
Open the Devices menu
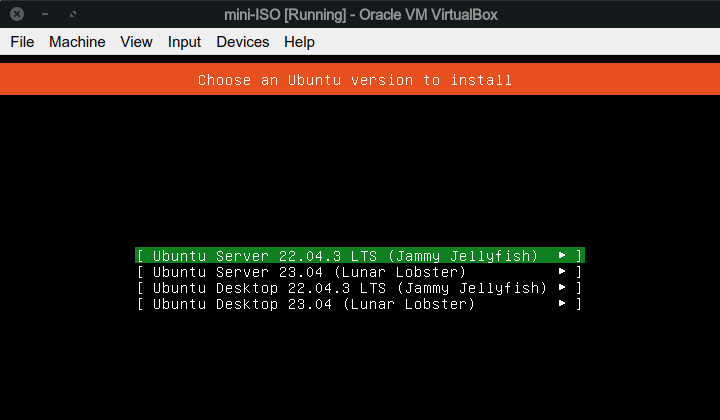(x=242, y=42)
